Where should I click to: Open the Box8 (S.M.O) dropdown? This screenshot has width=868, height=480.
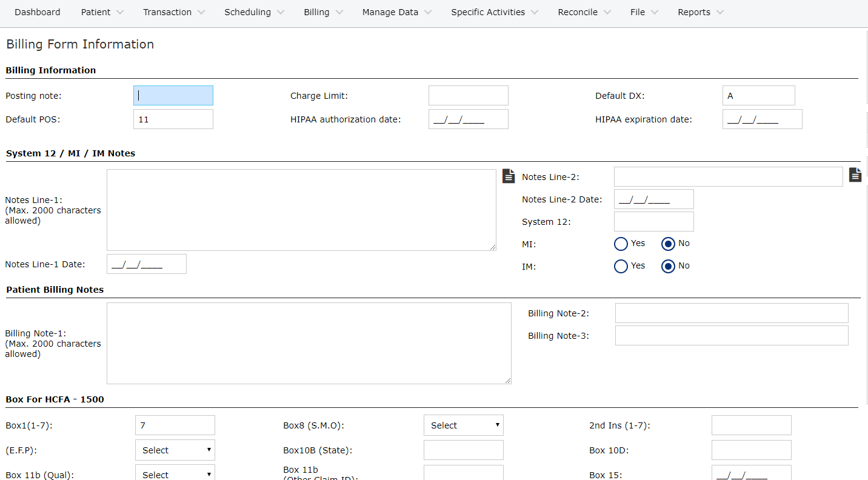click(x=463, y=425)
